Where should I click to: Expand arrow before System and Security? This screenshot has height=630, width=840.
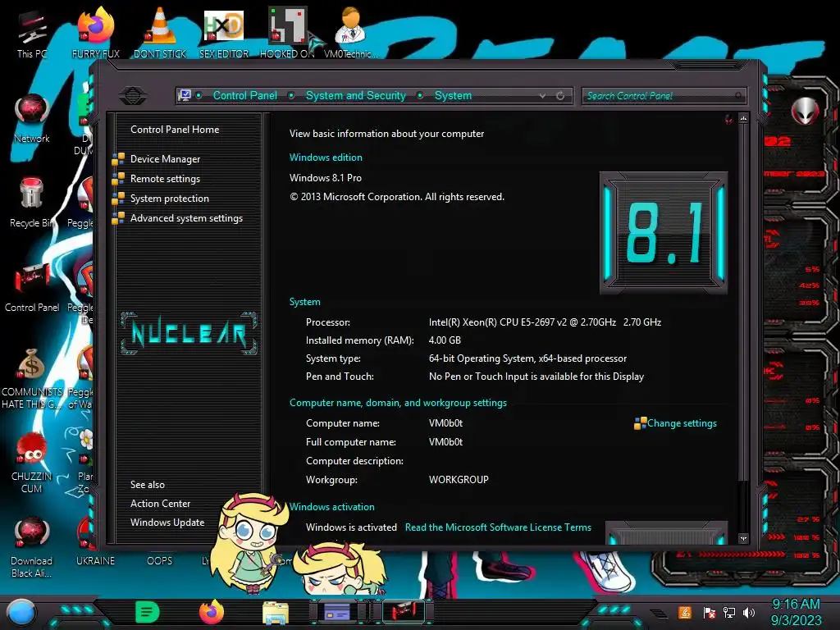tap(291, 95)
